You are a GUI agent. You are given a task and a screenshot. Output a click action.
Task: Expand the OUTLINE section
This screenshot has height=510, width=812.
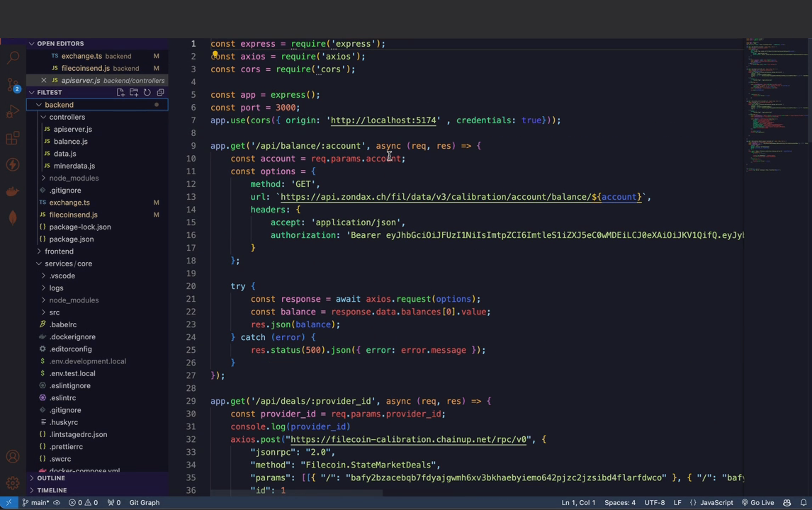tap(97, 478)
